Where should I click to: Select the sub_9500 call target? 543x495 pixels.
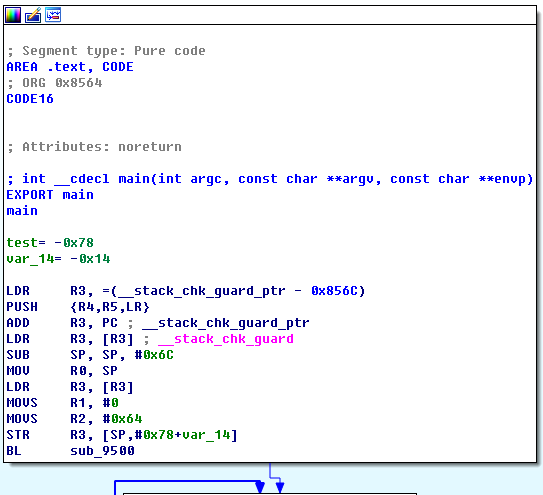coord(102,451)
